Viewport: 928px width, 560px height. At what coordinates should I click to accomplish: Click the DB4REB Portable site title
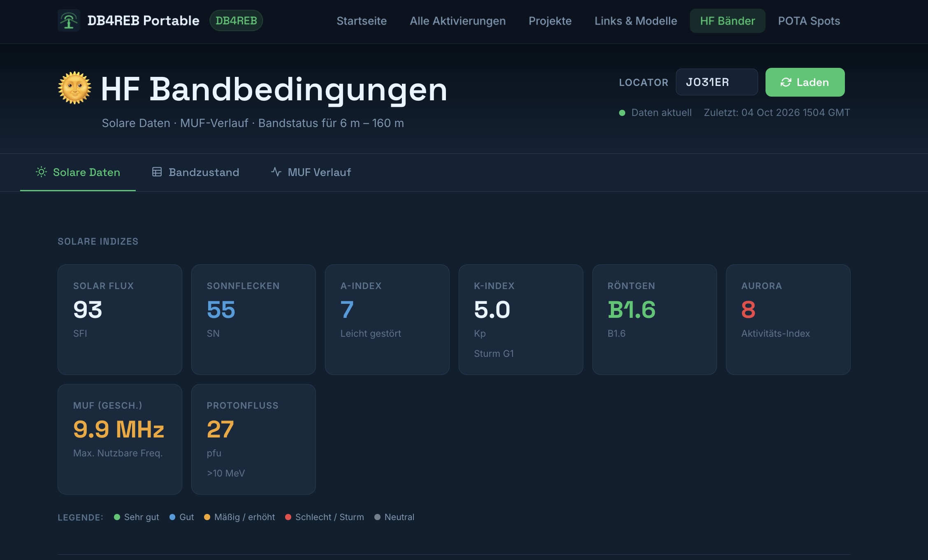click(143, 21)
